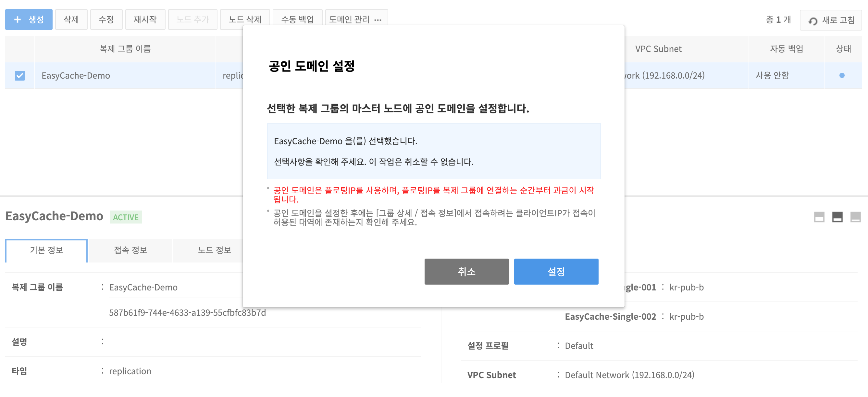The width and height of the screenshot is (868, 397).
Task: Click the 상태 column header
Action: pos(843,49)
